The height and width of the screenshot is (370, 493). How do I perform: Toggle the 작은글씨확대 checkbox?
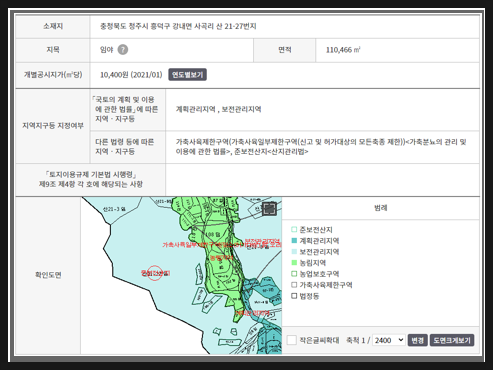click(292, 340)
